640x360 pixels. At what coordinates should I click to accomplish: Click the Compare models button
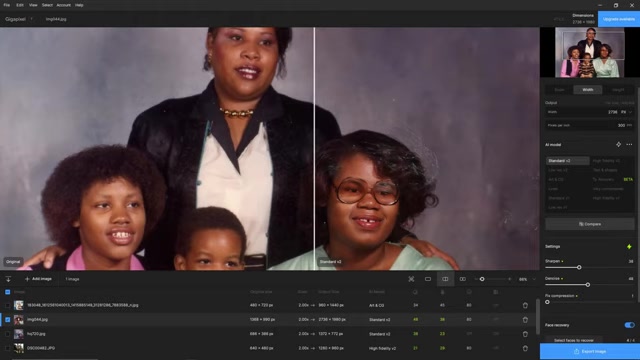(590, 224)
